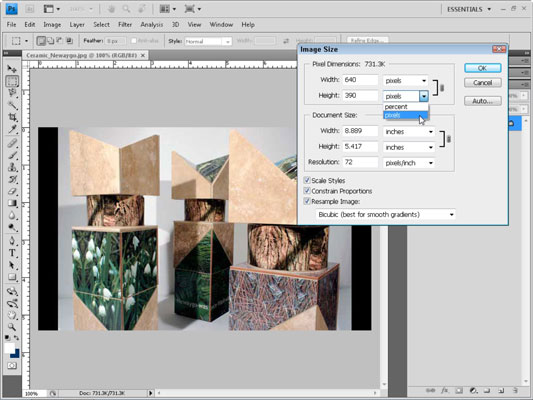Click Cancel in Image Size dialog
Image resolution: width=533 pixels, height=400 pixels.
(482, 83)
